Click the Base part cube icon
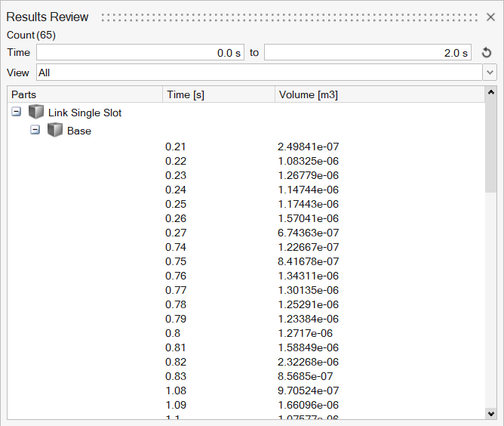Screen dimensions: 504x426 pyautogui.click(x=54, y=131)
